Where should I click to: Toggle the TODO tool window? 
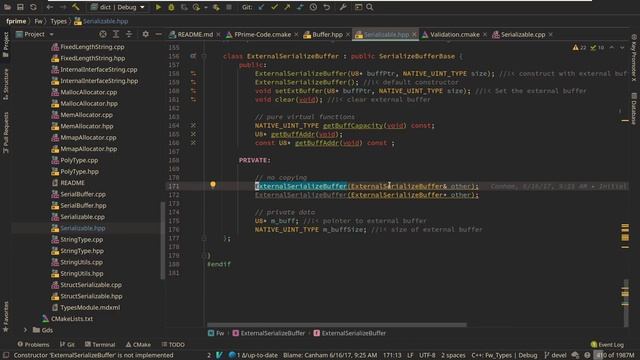[x=173, y=344]
